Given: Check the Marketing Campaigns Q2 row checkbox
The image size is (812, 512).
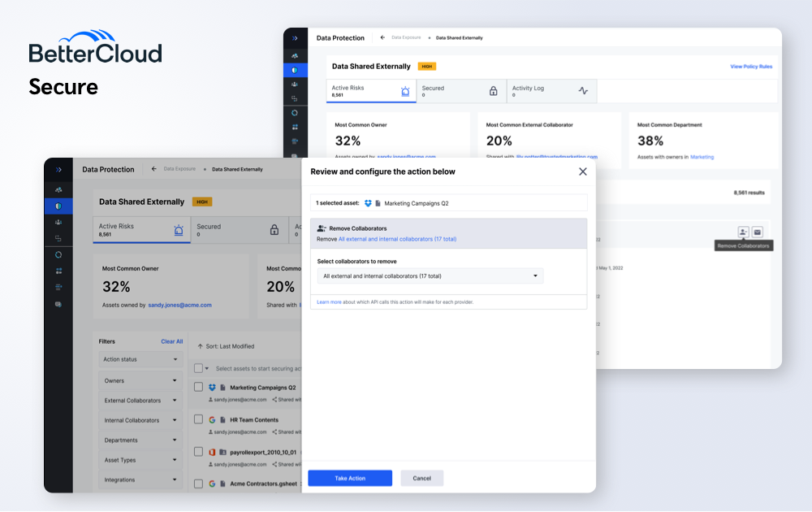Looking at the screenshot, I should tap(198, 387).
